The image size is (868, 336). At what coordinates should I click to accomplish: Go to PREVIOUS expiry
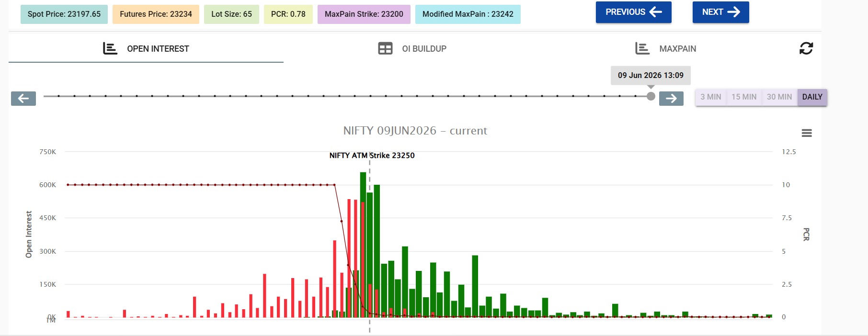634,12
